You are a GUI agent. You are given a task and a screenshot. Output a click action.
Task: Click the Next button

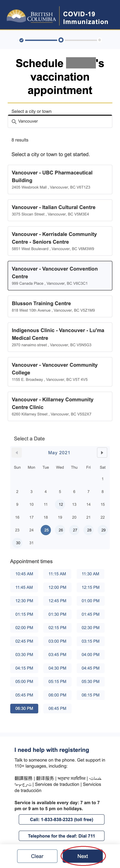(x=83, y=856)
